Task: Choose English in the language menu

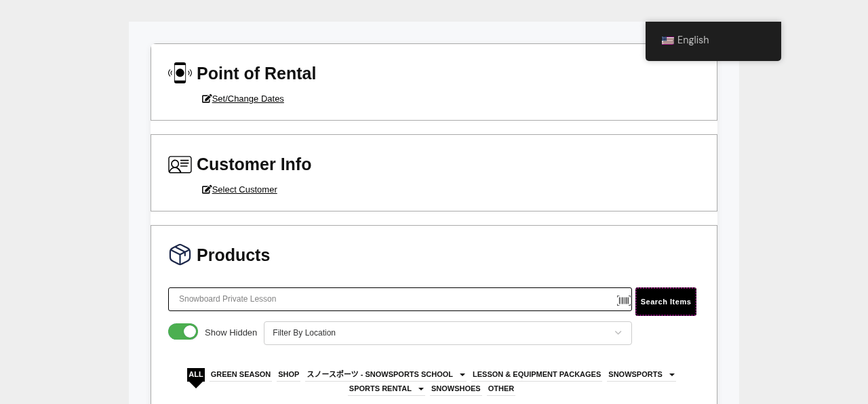Action: pos(693,41)
